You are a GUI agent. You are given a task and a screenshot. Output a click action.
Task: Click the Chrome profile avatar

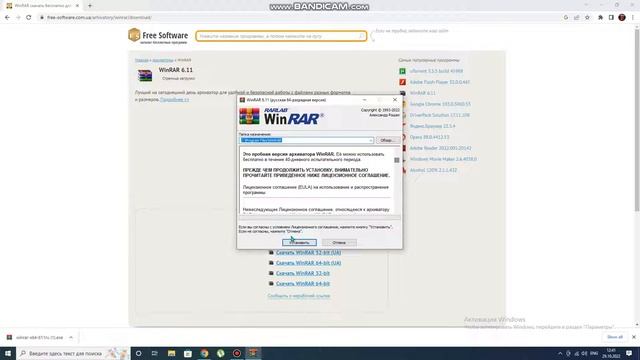click(622, 18)
